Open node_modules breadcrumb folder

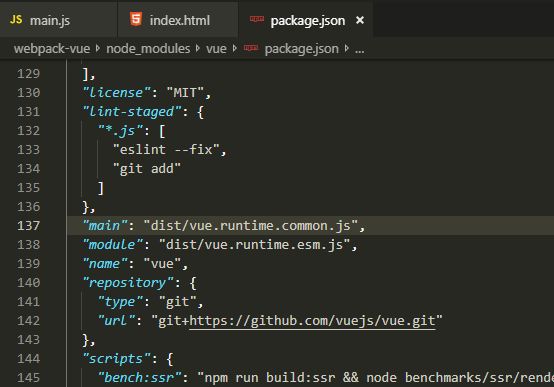tap(148, 48)
